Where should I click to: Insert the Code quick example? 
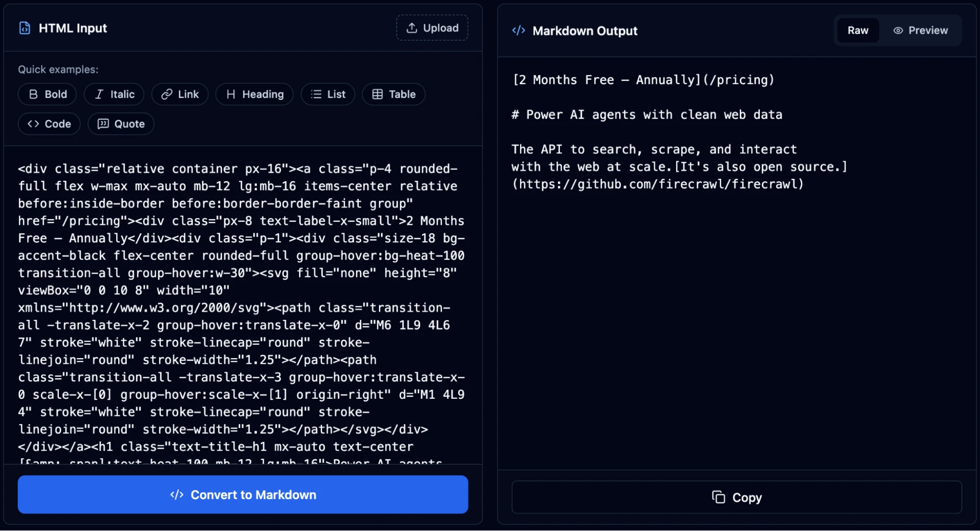[x=49, y=123]
